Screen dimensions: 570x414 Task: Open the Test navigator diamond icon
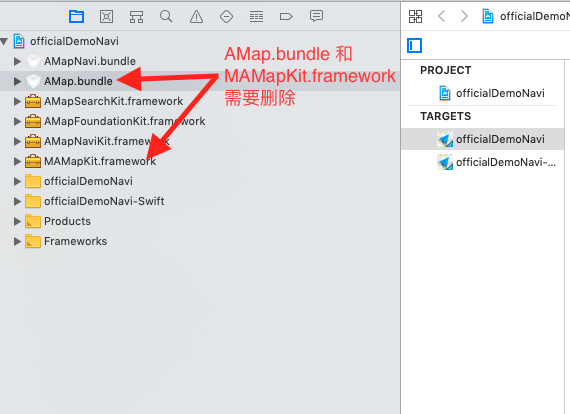pyautogui.click(x=226, y=17)
